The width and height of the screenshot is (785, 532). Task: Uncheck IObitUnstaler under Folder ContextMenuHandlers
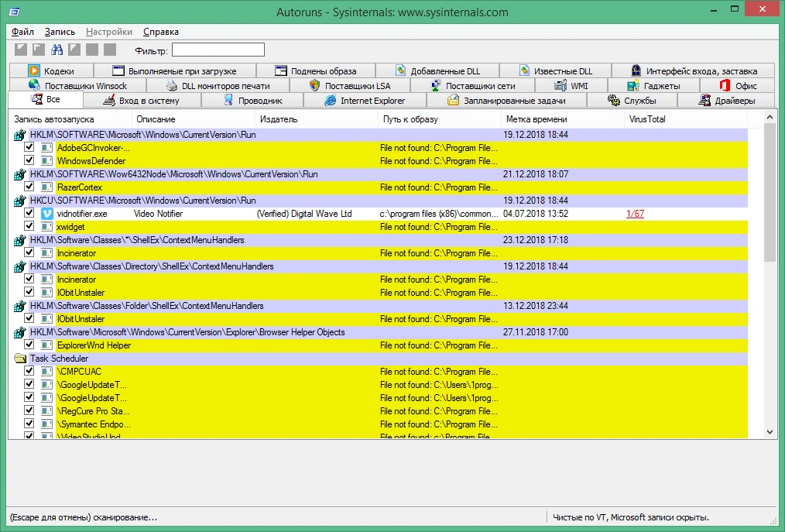29,318
